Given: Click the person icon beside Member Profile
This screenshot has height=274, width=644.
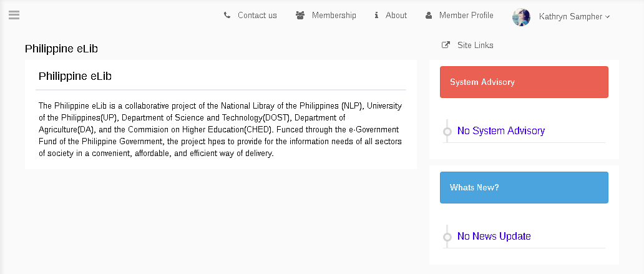Looking at the screenshot, I should 429,16.
